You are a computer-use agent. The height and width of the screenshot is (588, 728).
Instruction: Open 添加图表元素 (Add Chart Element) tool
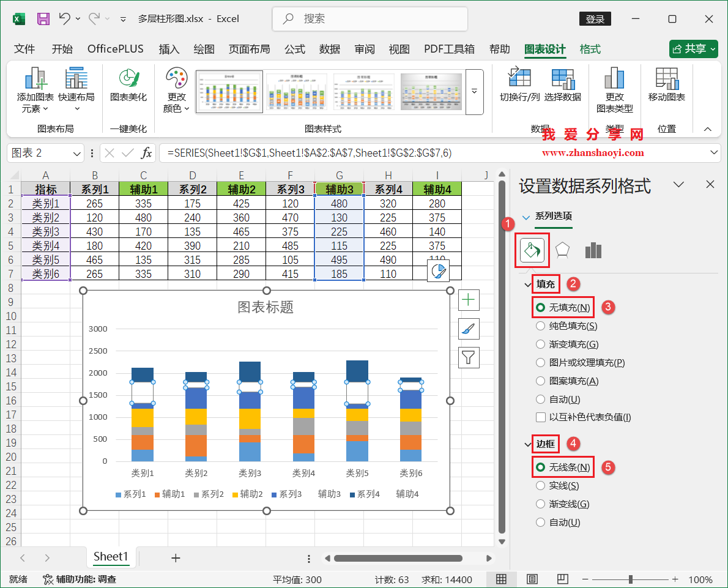[x=35, y=91]
